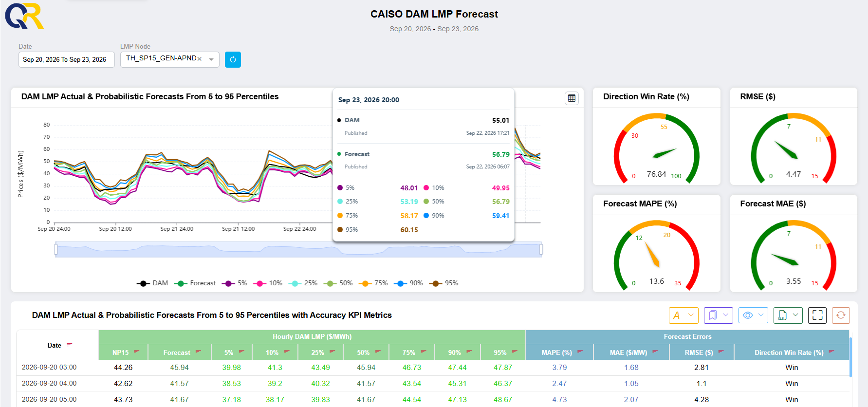Open the 95% column filter icon

coord(515,352)
